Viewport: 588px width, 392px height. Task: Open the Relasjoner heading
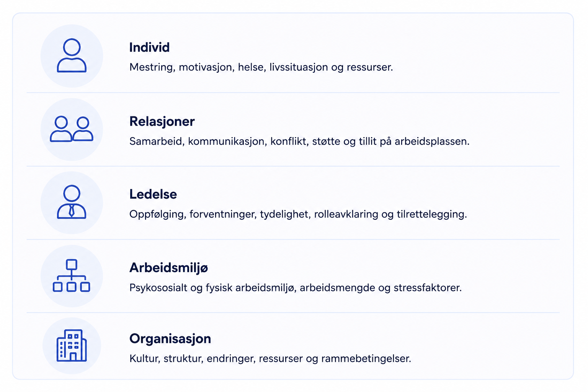tap(162, 121)
